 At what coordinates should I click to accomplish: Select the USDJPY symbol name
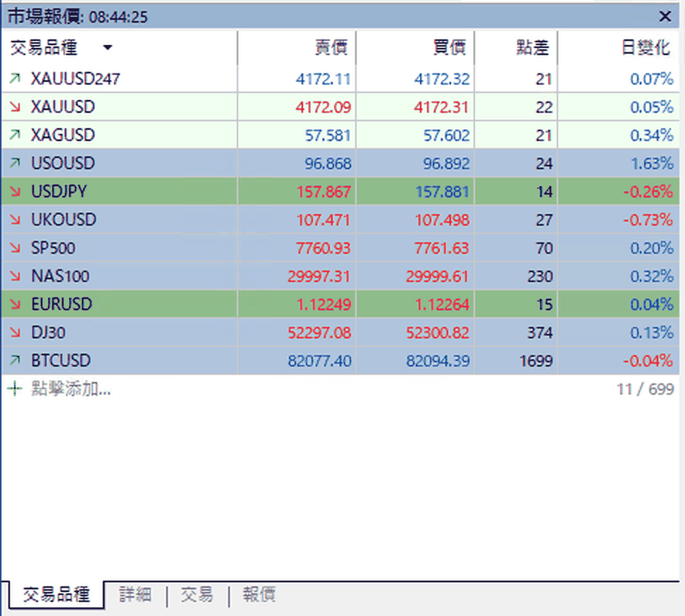pyautogui.click(x=59, y=191)
